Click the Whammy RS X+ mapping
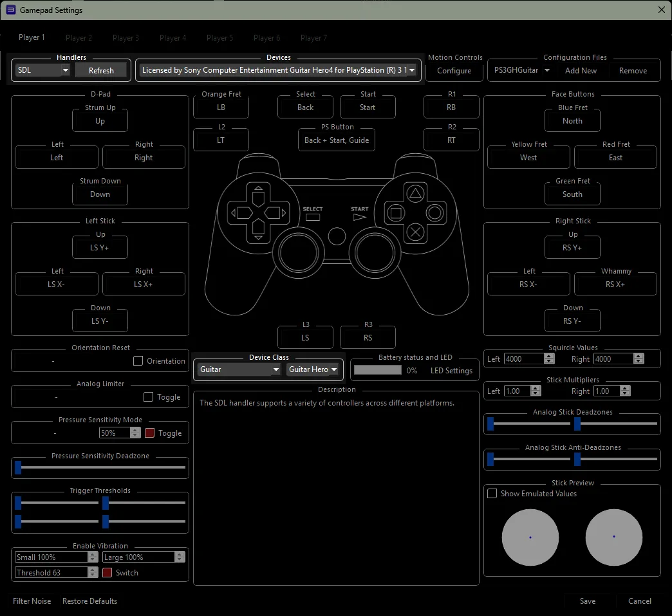Image resolution: width=672 pixels, height=616 pixels. [615, 285]
